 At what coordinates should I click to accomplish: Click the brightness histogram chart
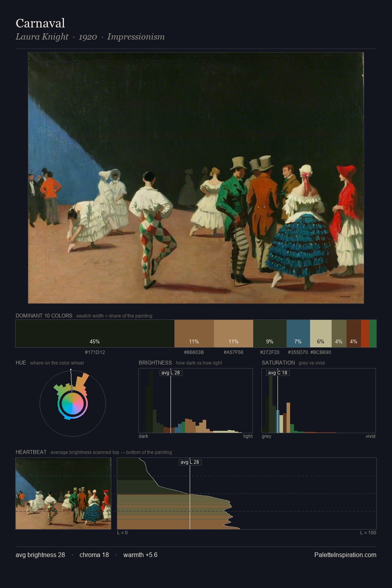196,401
